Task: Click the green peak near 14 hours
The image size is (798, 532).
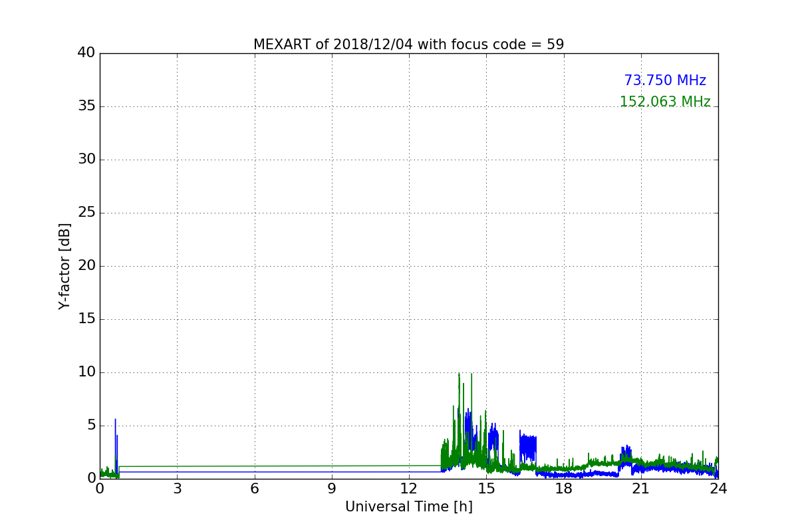Action: tap(459, 399)
